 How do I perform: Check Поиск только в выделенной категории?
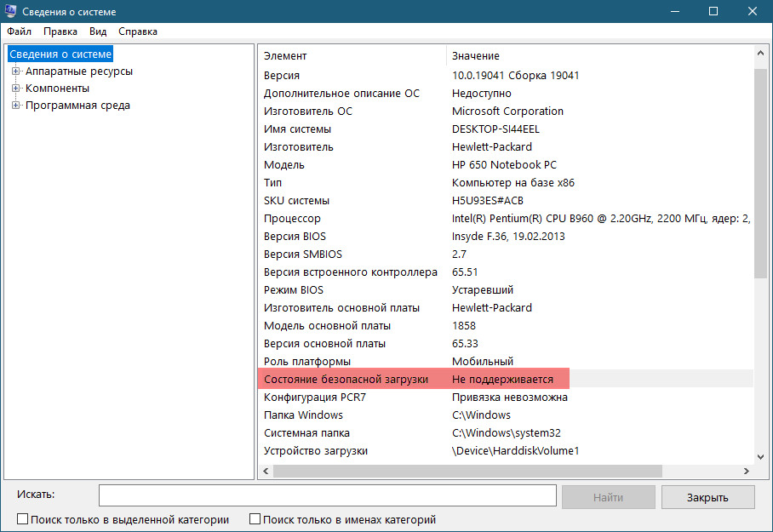(x=23, y=519)
